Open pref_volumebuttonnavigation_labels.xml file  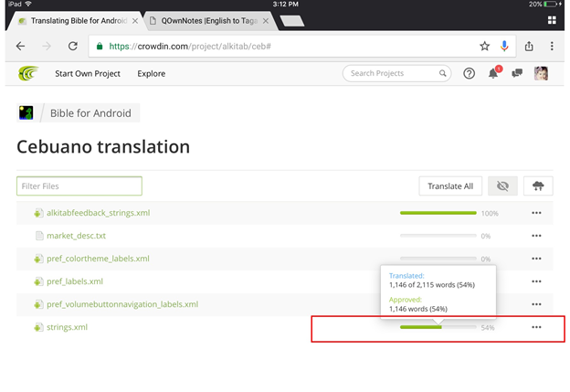pos(122,304)
